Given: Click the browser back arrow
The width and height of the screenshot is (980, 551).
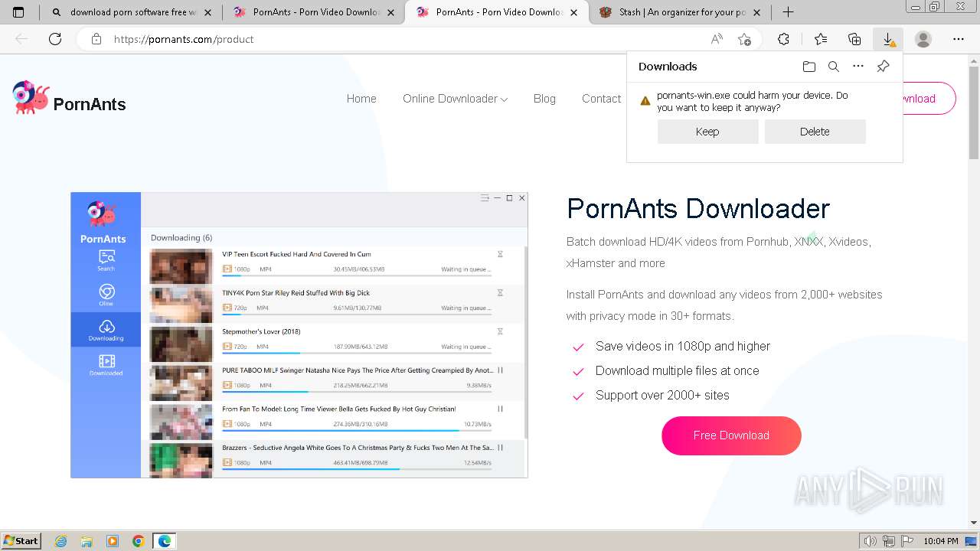Looking at the screenshot, I should pyautogui.click(x=21, y=39).
